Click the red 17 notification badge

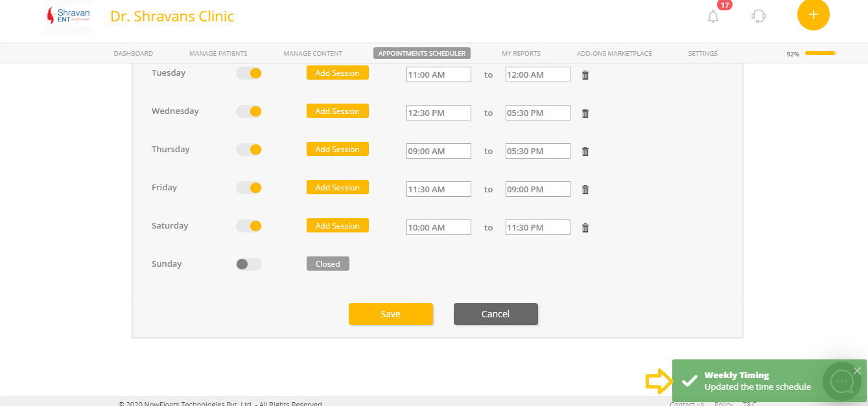click(725, 5)
